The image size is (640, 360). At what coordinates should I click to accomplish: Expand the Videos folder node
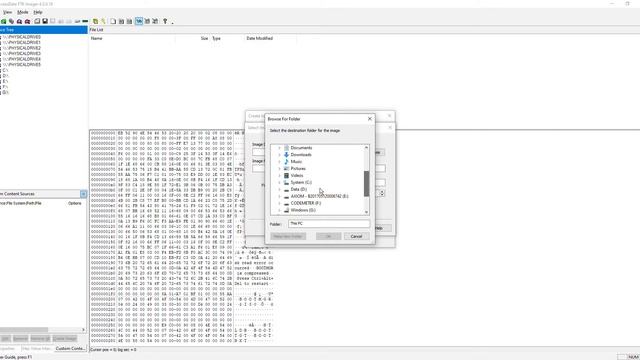280,176
